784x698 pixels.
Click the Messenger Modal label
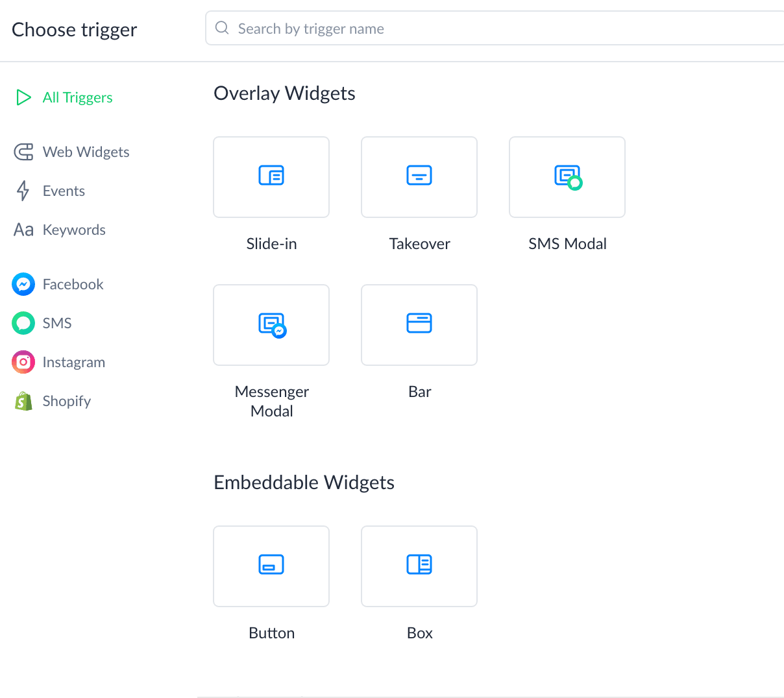click(271, 402)
